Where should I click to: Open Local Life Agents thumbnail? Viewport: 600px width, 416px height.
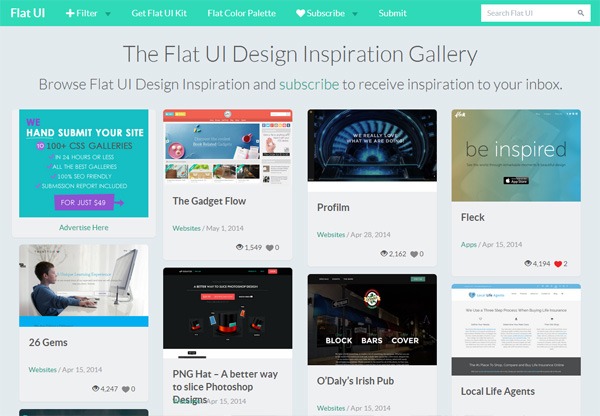tap(516, 330)
